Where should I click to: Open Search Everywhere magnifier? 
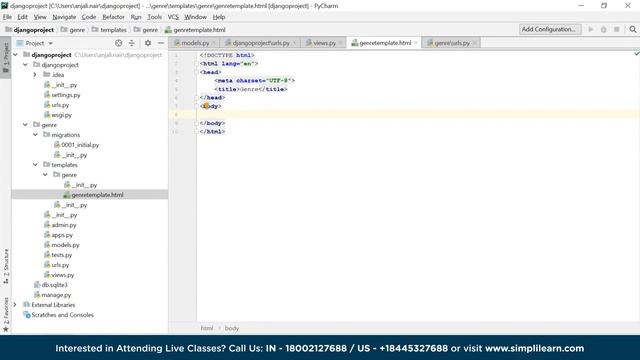633,29
